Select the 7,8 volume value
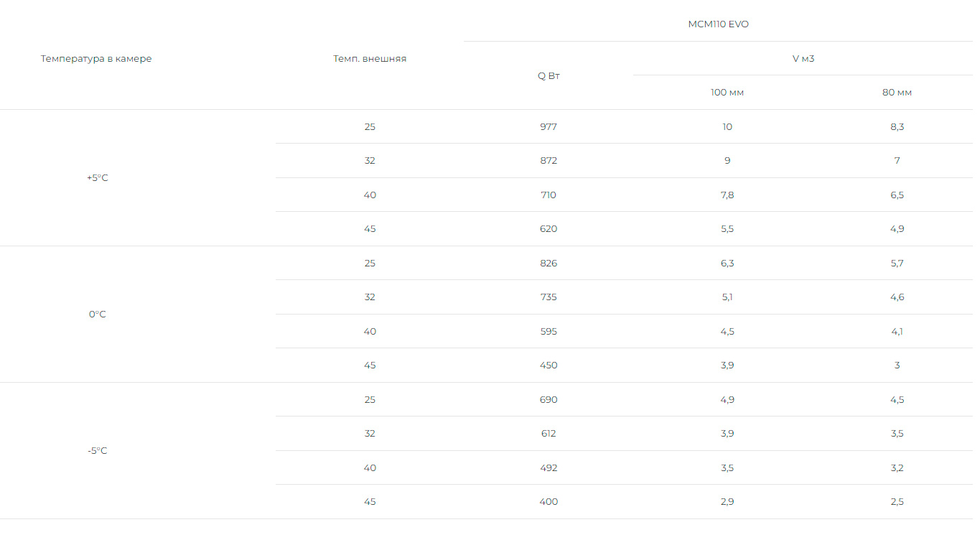This screenshot has width=980, height=535. tap(727, 195)
